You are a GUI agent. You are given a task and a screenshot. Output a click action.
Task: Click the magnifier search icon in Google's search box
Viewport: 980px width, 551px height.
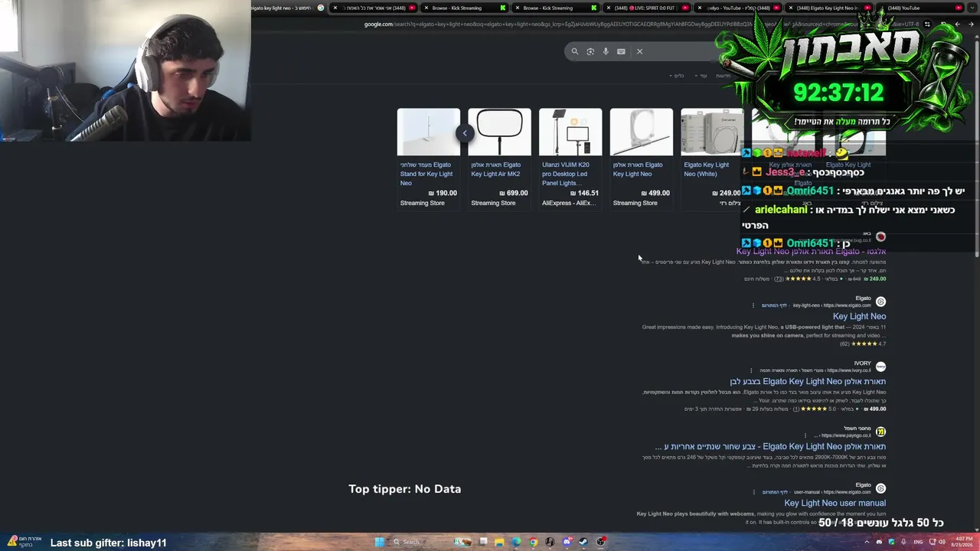click(575, 51)
